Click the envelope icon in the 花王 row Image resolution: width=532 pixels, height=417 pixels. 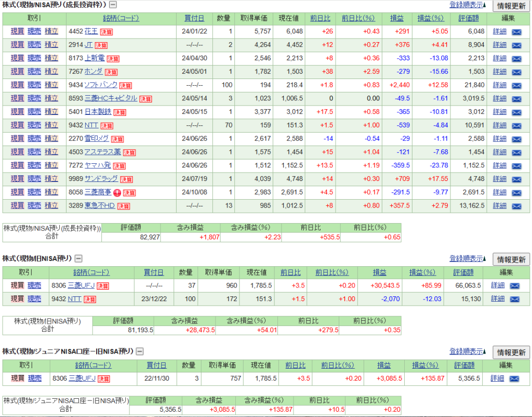click(516, 31)
